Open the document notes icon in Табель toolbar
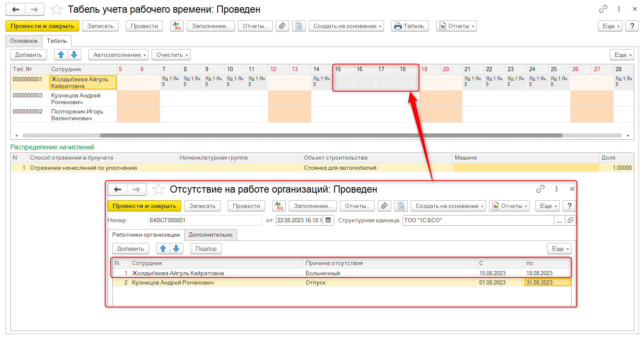 [x=299, y=26]
